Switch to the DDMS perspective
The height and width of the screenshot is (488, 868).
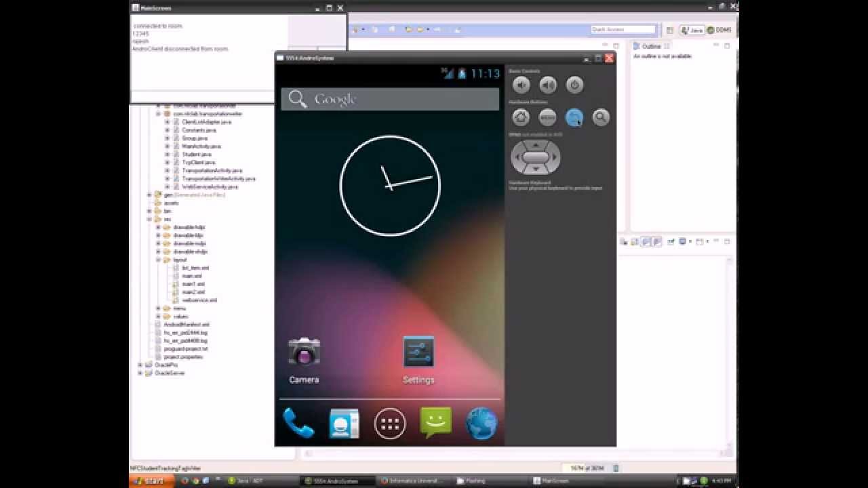(719, 30)
